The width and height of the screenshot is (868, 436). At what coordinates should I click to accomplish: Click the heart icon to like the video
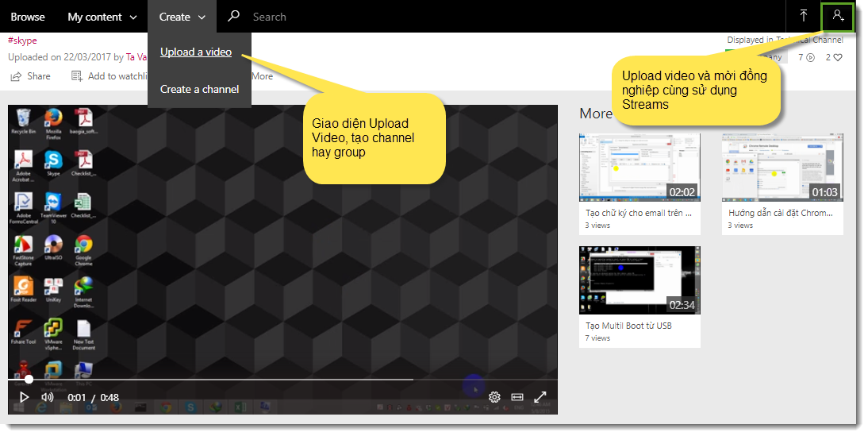pyautogui.click(x=838, y=57)
